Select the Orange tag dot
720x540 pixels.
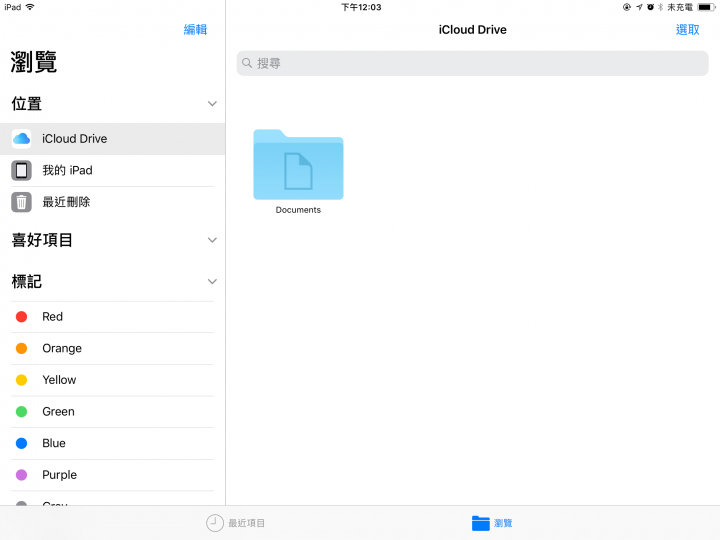pos(21,349)
